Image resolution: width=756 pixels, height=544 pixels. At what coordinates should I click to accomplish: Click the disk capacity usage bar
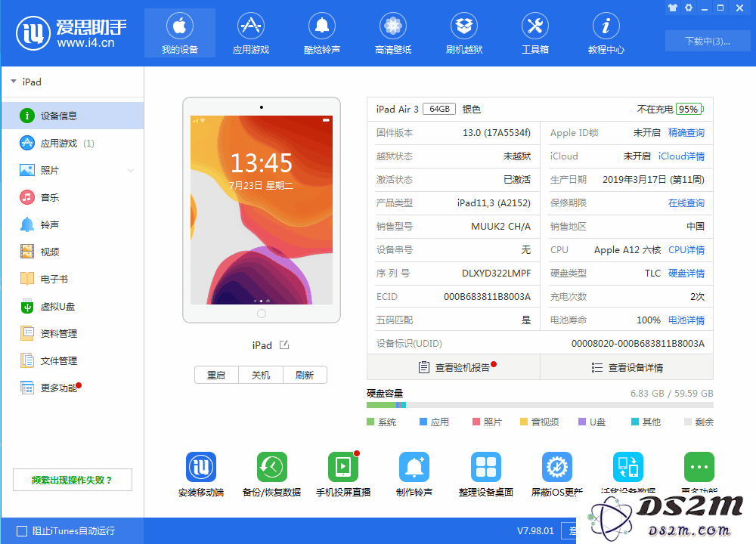click(540, 405)
